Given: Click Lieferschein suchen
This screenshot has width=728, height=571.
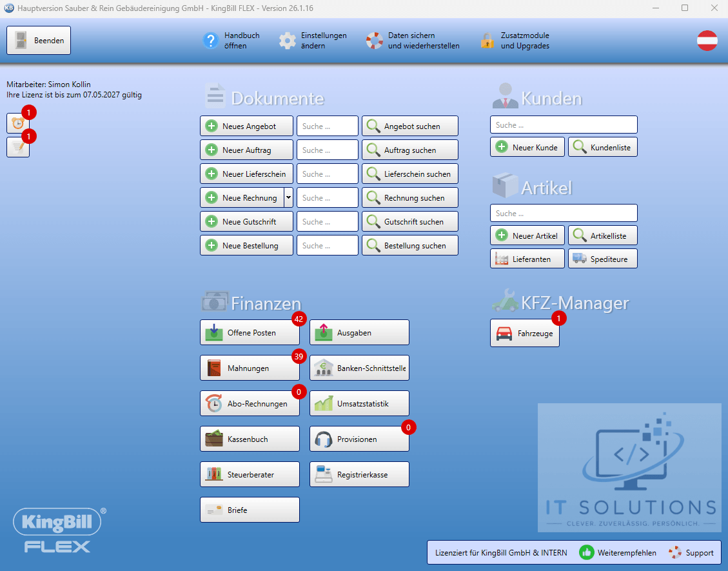Looking at the screenshot, I should 410,174.
